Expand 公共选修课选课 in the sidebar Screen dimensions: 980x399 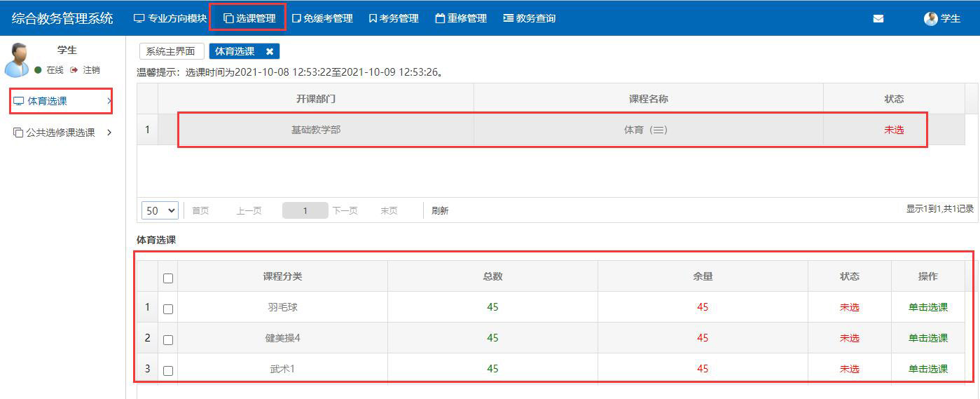click(x=62, y=133)
